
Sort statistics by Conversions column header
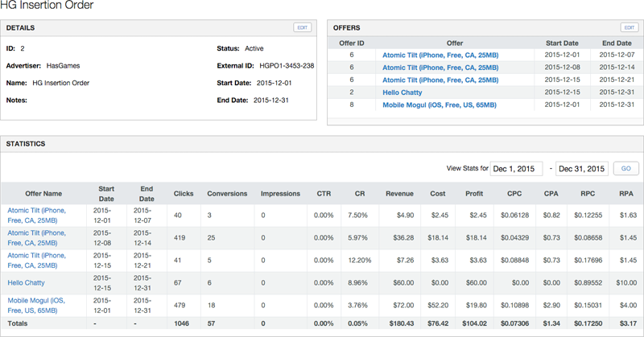[227, 194]
